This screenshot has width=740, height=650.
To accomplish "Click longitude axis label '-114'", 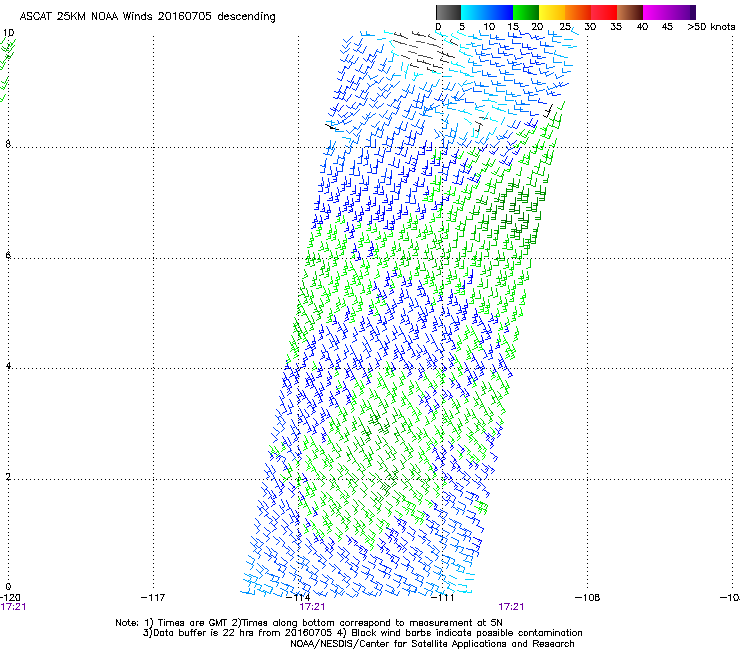I will coord(298,598).
